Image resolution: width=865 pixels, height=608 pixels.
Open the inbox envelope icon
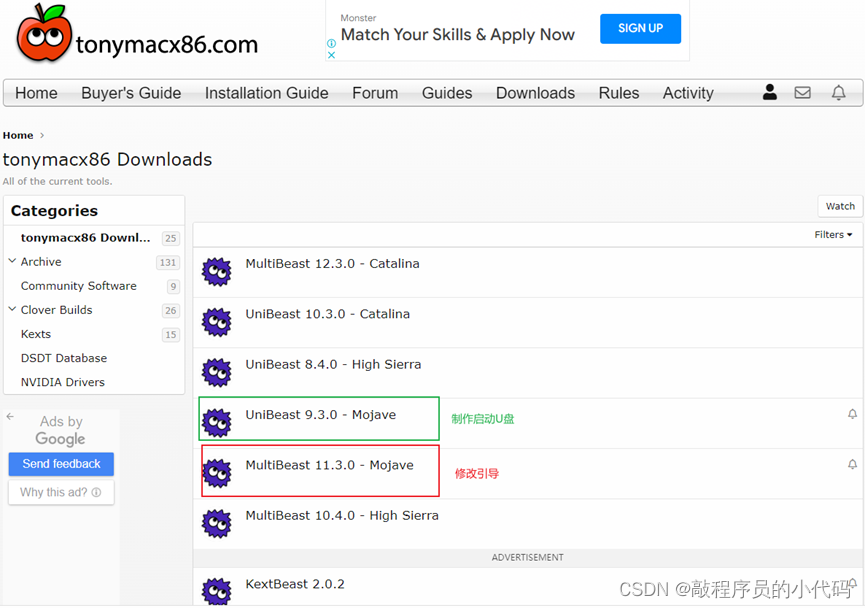tap(803, 92)
